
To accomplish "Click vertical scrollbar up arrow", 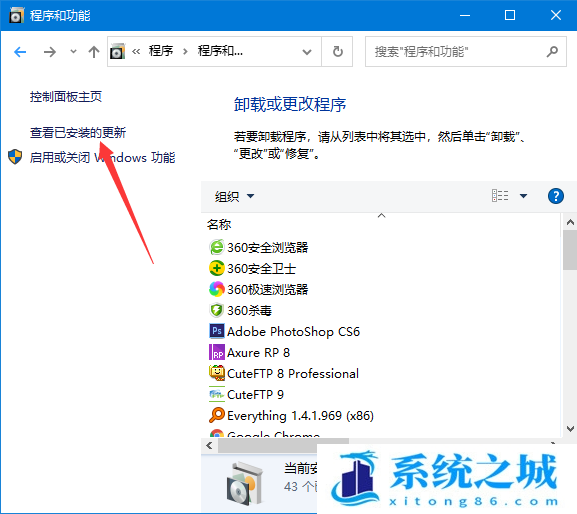I will [570, 222].
